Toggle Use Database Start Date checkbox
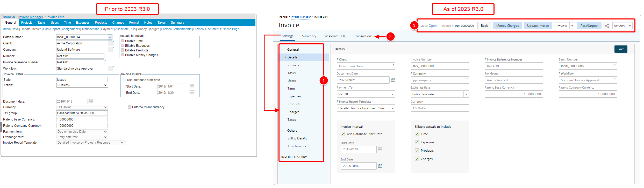644x188 pixels. (x=343, y=134)
